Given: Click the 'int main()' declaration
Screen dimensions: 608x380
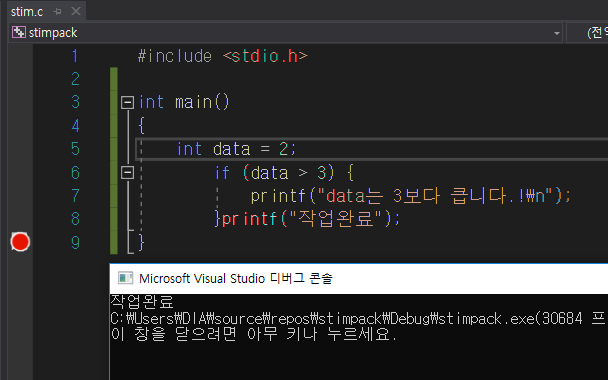Looking at the screenshot, I should 184,102.
